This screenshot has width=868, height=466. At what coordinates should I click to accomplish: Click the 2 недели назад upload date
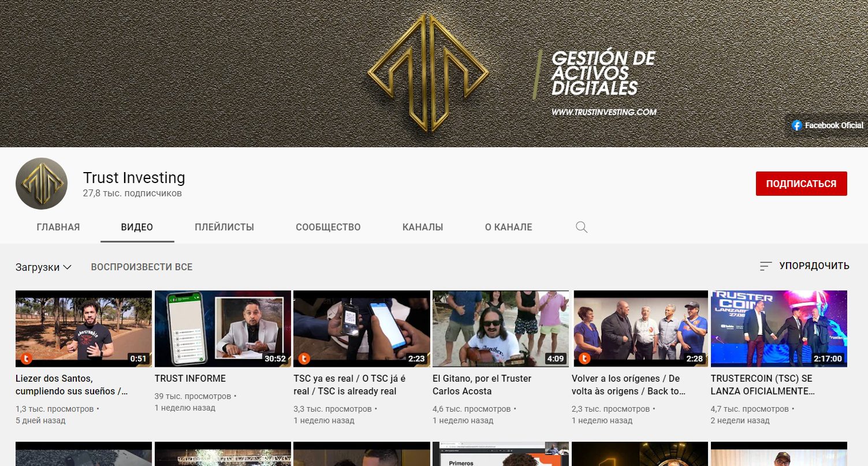click(x=740, y=420)
